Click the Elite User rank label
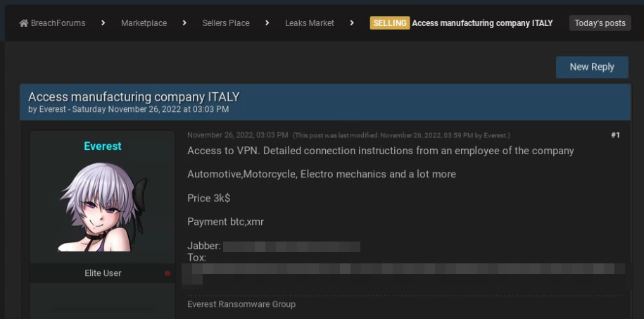This screenshot has height=319, width=644. 103,273
